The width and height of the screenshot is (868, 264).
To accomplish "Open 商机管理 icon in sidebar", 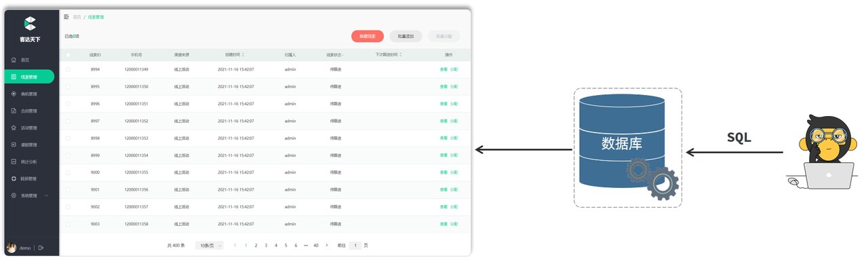I will (14, 94).
